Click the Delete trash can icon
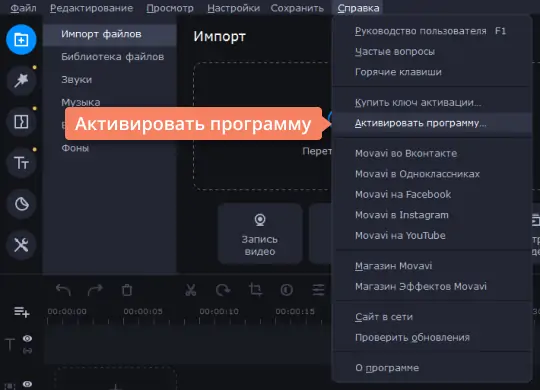Screen dimensions: 540x390 click(x=127, y=290)
